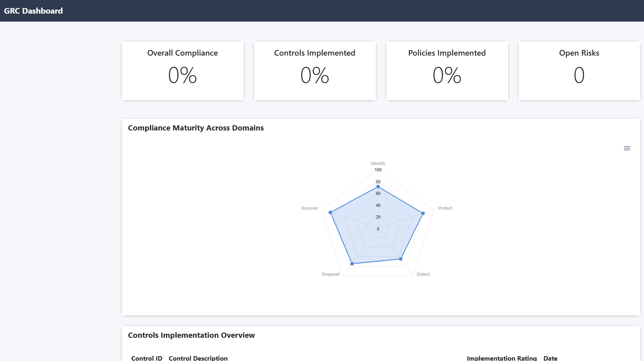
Task: Select the Detect axis label
Action: [423, 274]
